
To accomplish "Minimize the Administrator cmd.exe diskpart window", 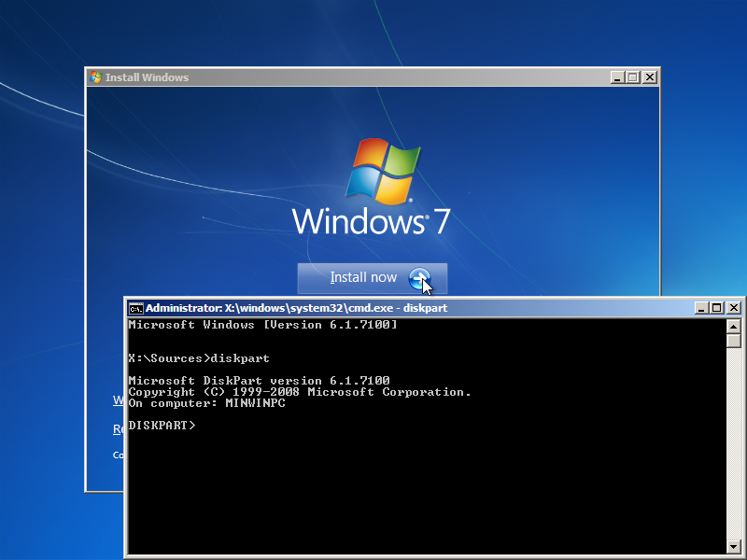I will 701,308.
